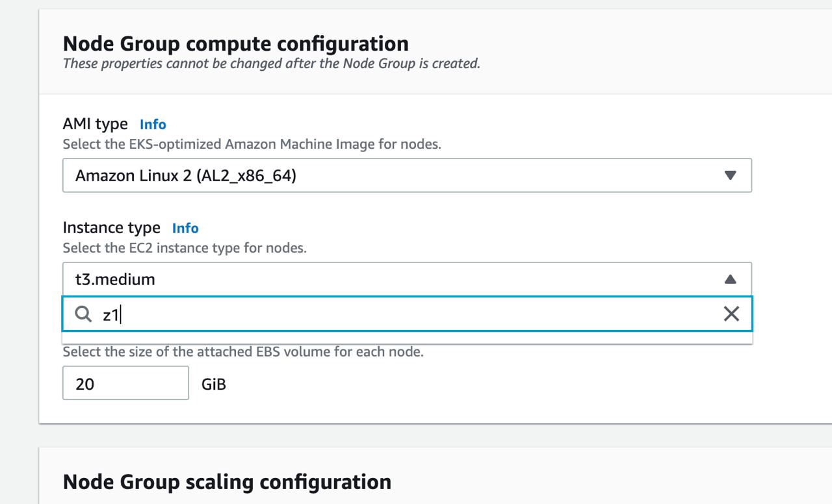Open the Amazon Linux 2 AMI dropdown
Image resolution: width=832 pixels, height=504 pixels.
407,175
